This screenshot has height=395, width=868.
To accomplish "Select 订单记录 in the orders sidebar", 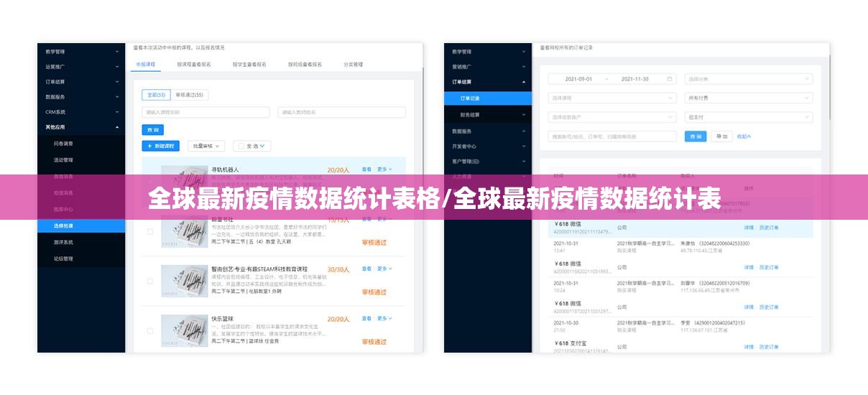I will click(x=488, y=98).
